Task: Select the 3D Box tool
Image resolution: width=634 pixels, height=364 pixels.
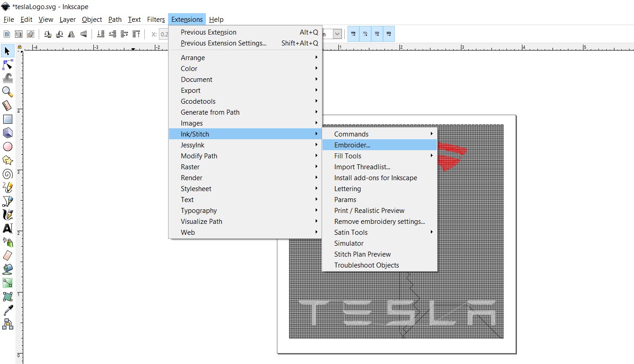Action: 7,133
